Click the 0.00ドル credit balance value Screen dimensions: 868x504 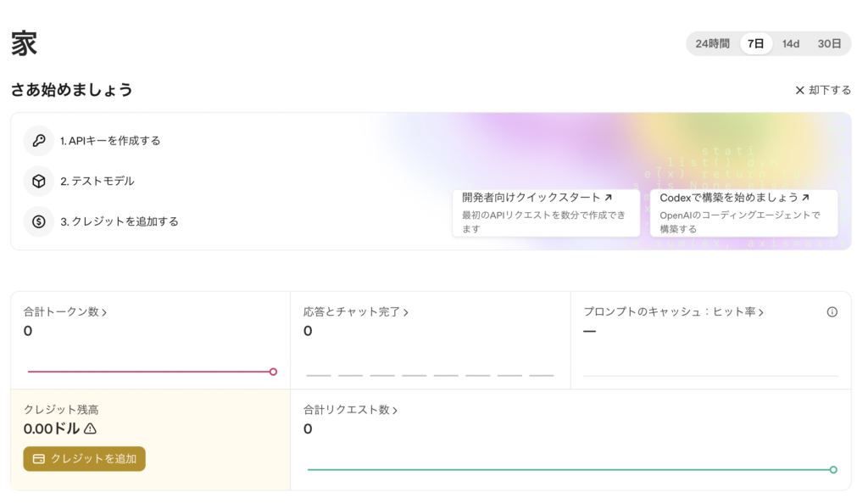click(x=52, y=428)
